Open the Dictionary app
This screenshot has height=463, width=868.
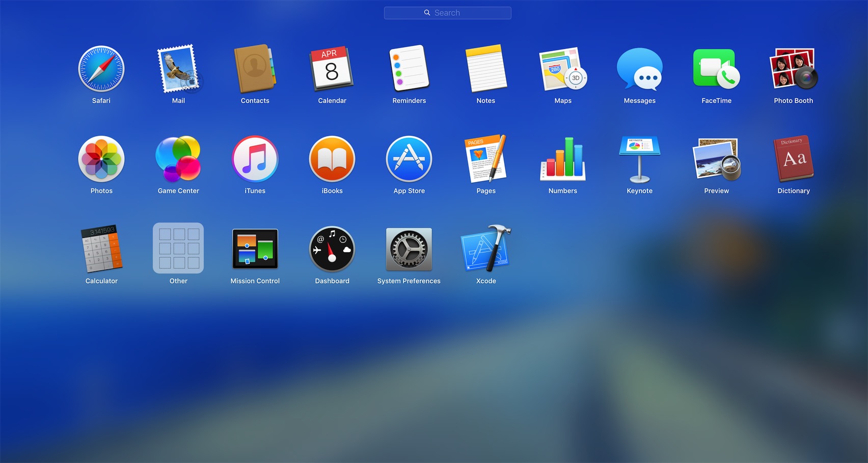(793, 159)
